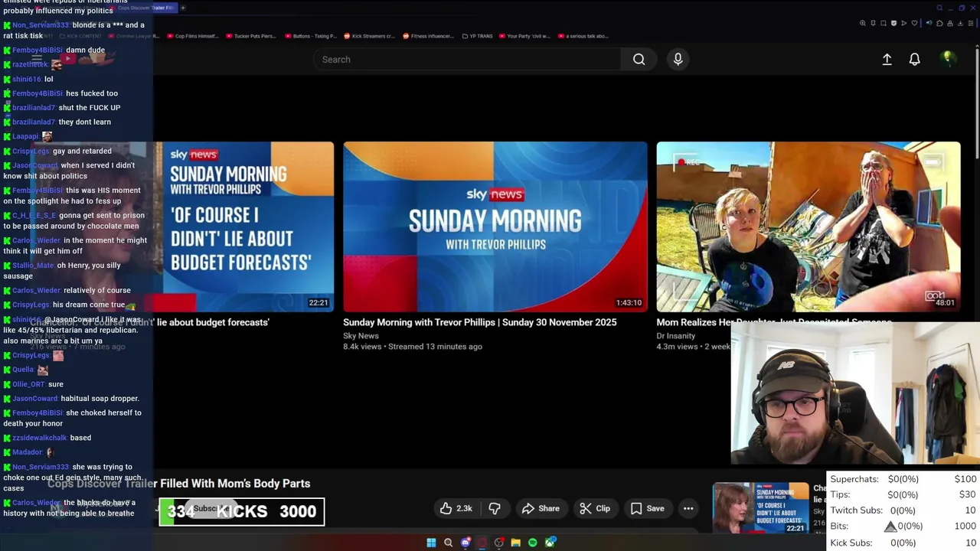The height and width of the screenshot is (551, 980).
Task: Open the YP TRANS bookmarks folder
Action: click(x=478, y=36)
